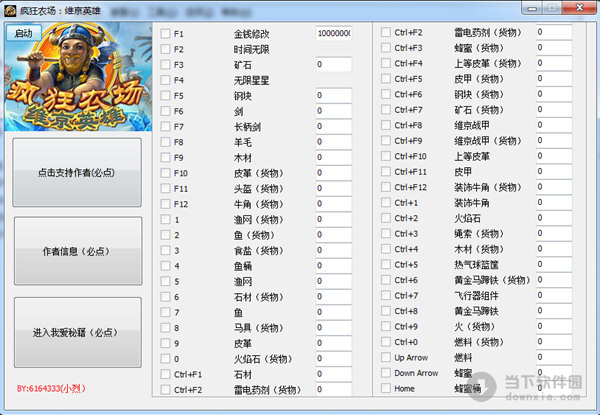Tick Ctrl+F3 蜂蜜（货物） checkbox

386,48
